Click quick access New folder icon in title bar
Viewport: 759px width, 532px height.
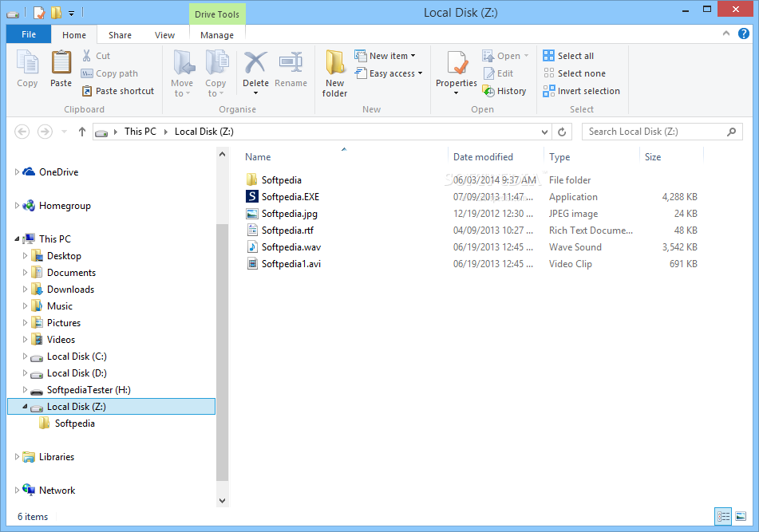(56, 13)
